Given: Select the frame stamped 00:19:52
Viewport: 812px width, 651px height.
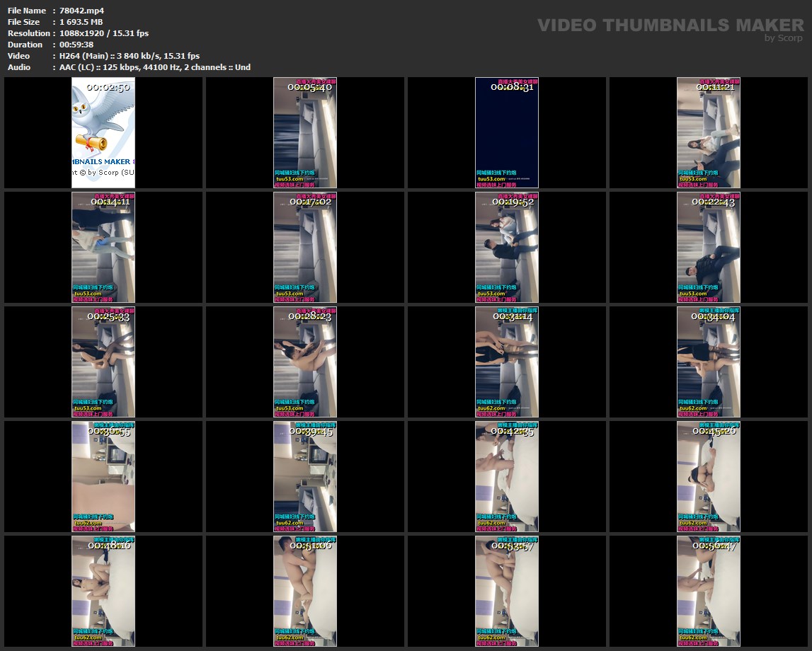Looking at the screenshot, I should 506,247.
